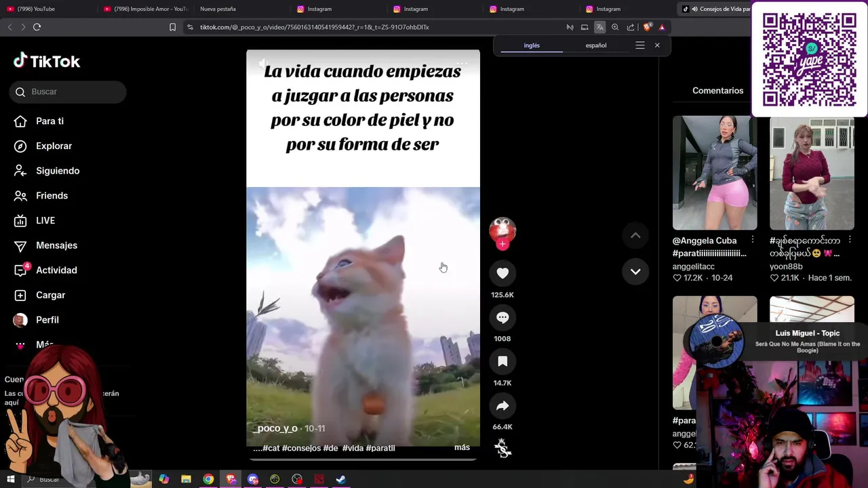Image resolution: width=868 pixels, height=488 pixels.
Task: Click the share icon in address bar
Action: pos(631,27)
